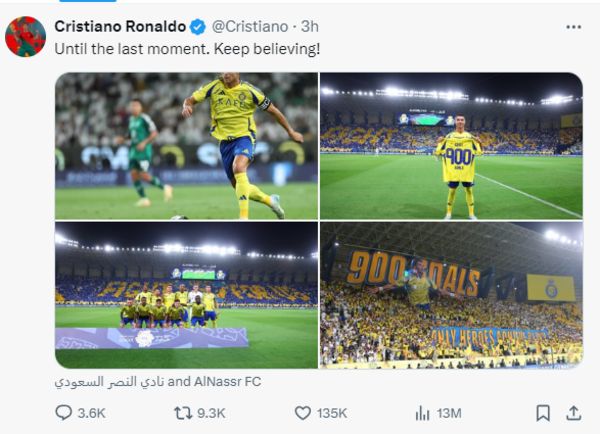
Task: Click the 135K likes count
Action: [x=333, y=412]
